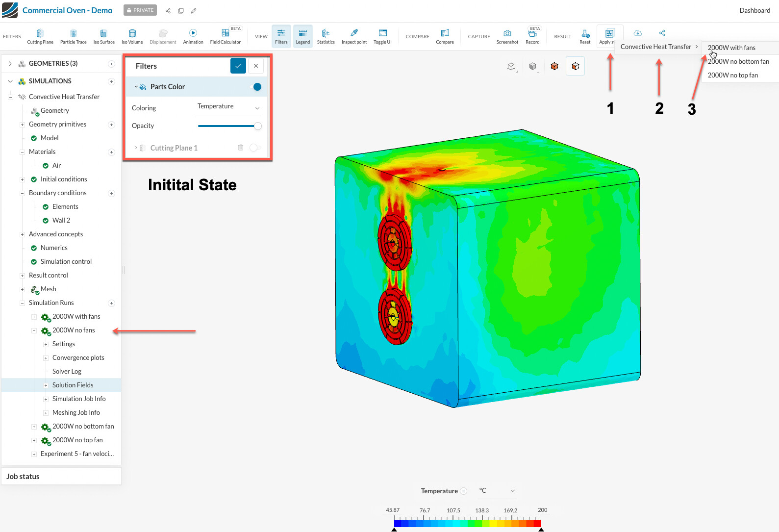This screenshot has height=532, width=779.
Task: Open the Coloring dropdown set to Temperature
Action: point(228,107)
